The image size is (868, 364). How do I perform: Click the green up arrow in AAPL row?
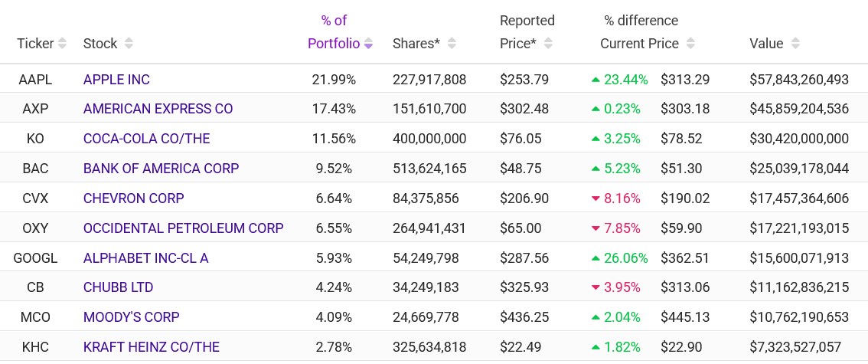tap(596, 80)
